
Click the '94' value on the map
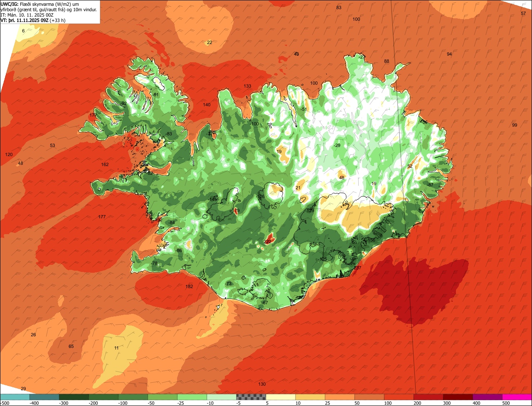[x=449, y=54]
